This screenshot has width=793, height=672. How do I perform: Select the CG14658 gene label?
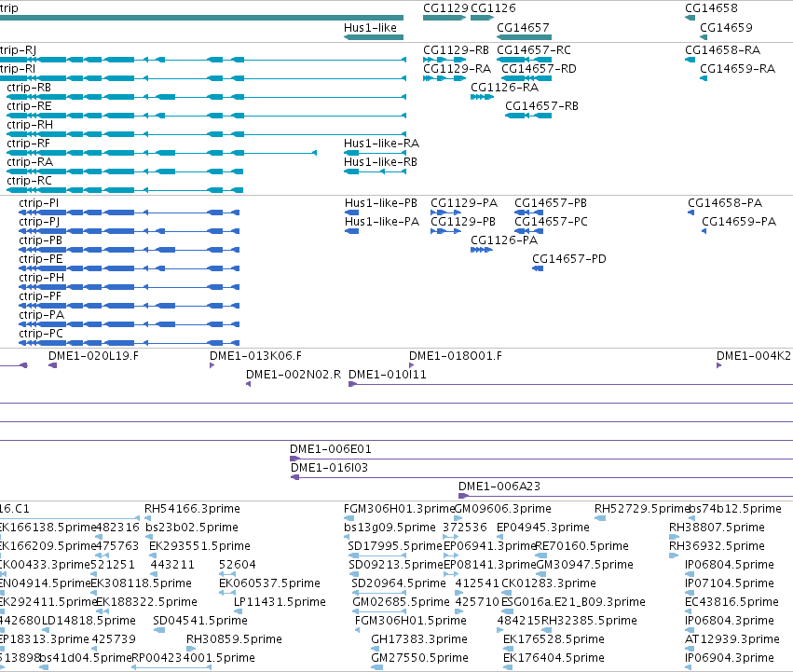click(711, 8)
